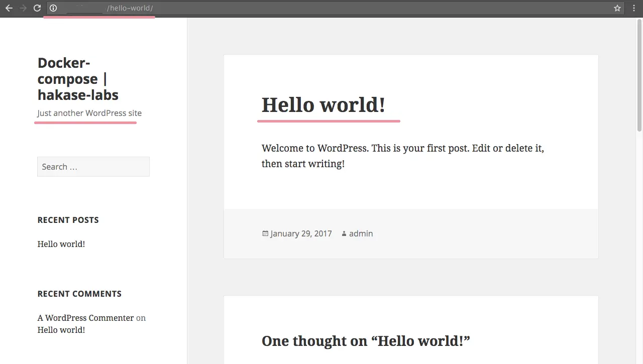Image resolution: width=643 pixels, height=364 pixels.
Task: Click the calendar icon beside the post date
Action: [x=265, y=233]
